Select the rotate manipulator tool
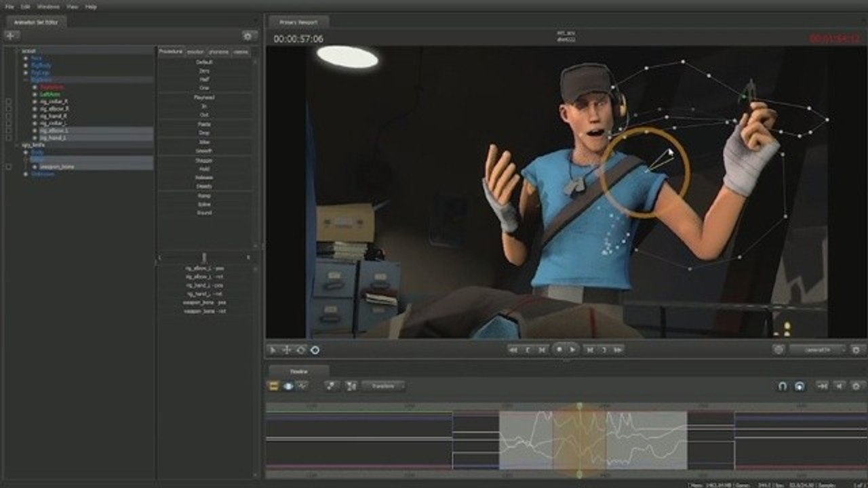 tap(301, 350)
